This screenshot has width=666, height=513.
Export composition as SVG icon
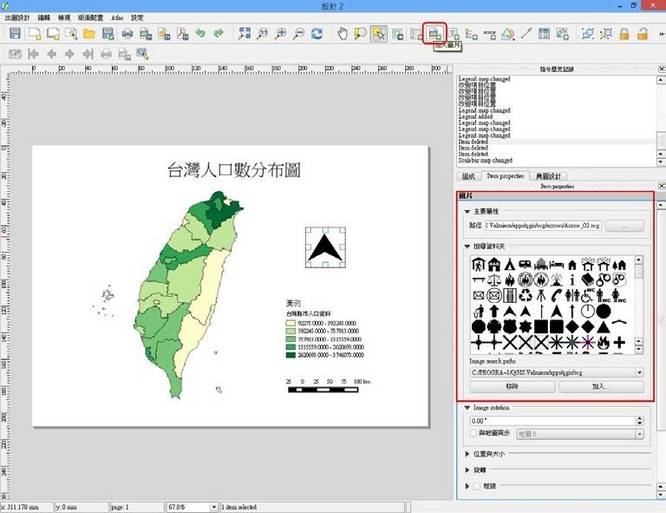(x=164, y=34)
